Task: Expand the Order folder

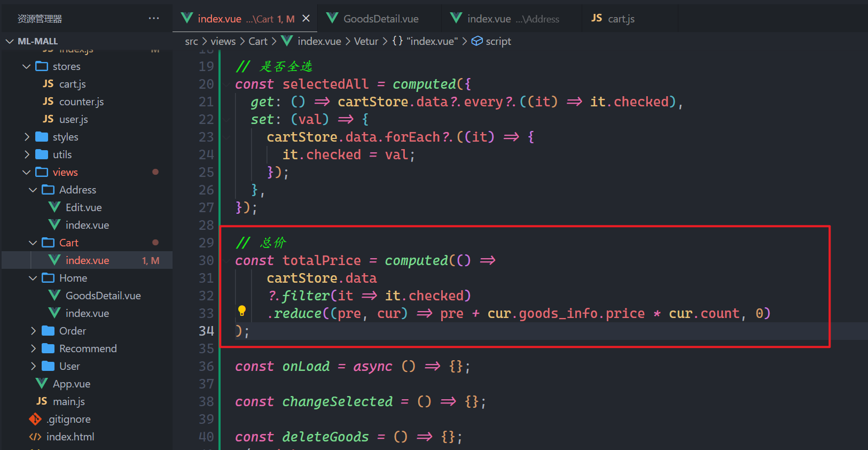Action: point(33,331)
